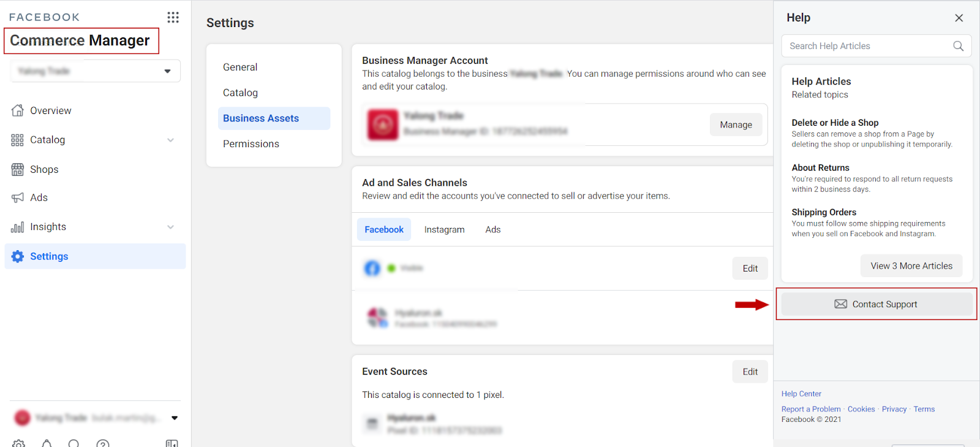The height and width of the screenshot is (447, 980).
Task: Open Permissions settings
Action: (251, 143)
